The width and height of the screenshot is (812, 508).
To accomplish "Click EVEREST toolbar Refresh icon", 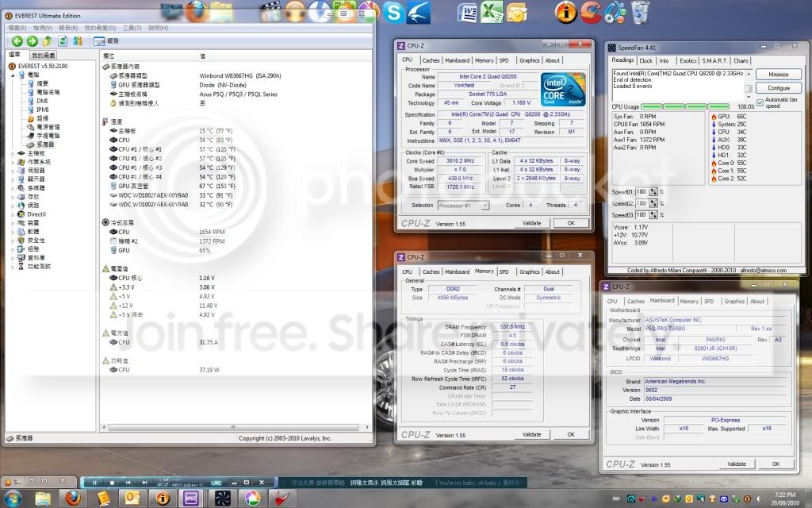I will (63, 41).
